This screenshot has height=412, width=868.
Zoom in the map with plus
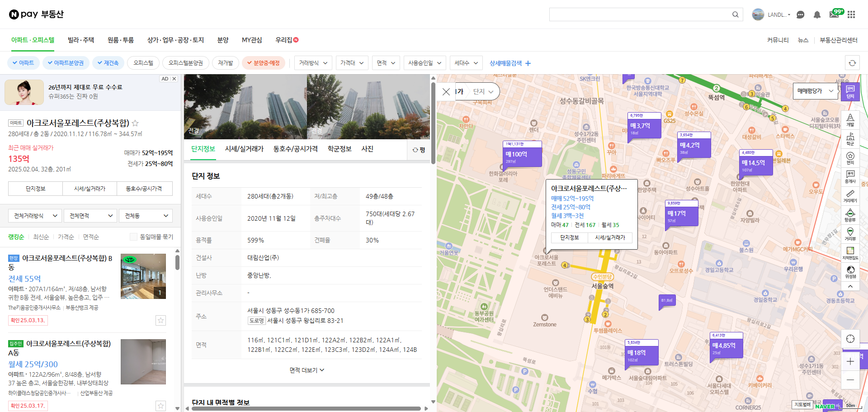pyautogui.click(x=850, y=361)
